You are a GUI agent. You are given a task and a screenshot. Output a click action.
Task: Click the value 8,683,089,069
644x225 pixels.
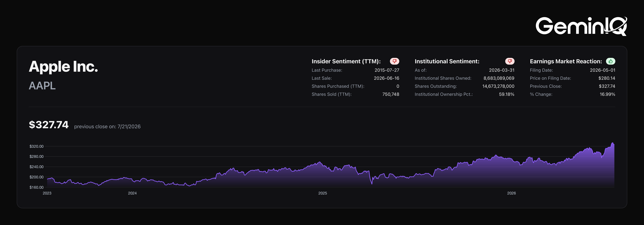click(499, 78)
